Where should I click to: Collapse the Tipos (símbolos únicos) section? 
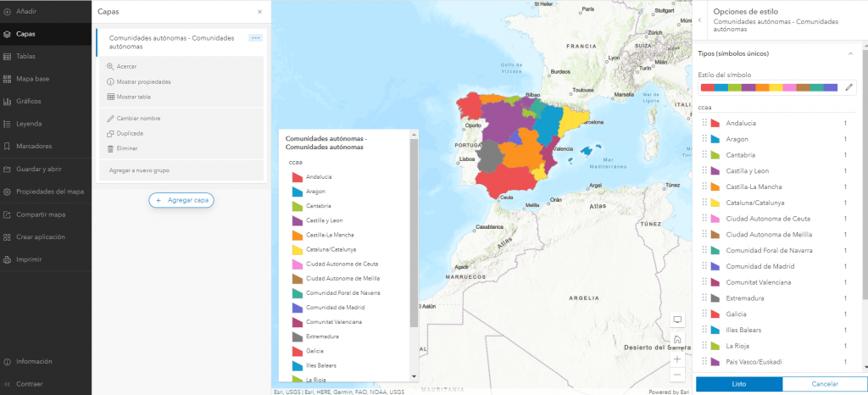point(850,53)
